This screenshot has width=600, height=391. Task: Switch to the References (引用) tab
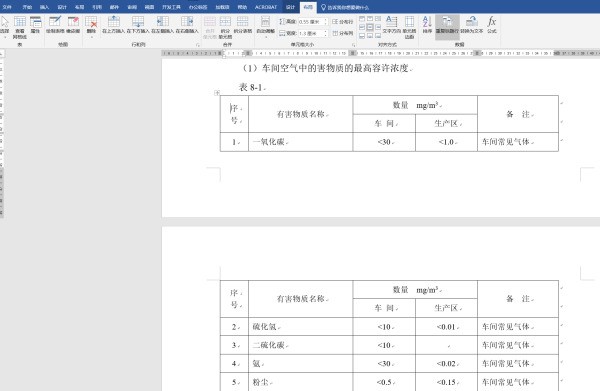[x=97, y=7]
